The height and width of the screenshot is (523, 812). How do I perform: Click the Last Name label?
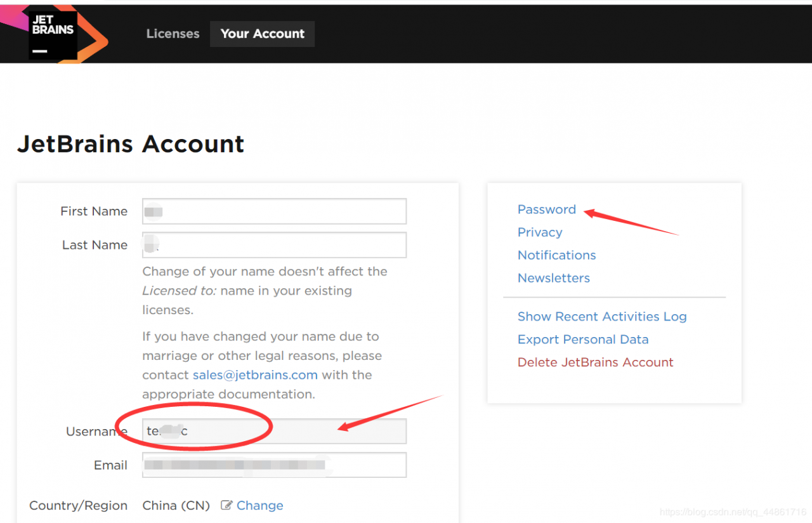tap(95, 245)
